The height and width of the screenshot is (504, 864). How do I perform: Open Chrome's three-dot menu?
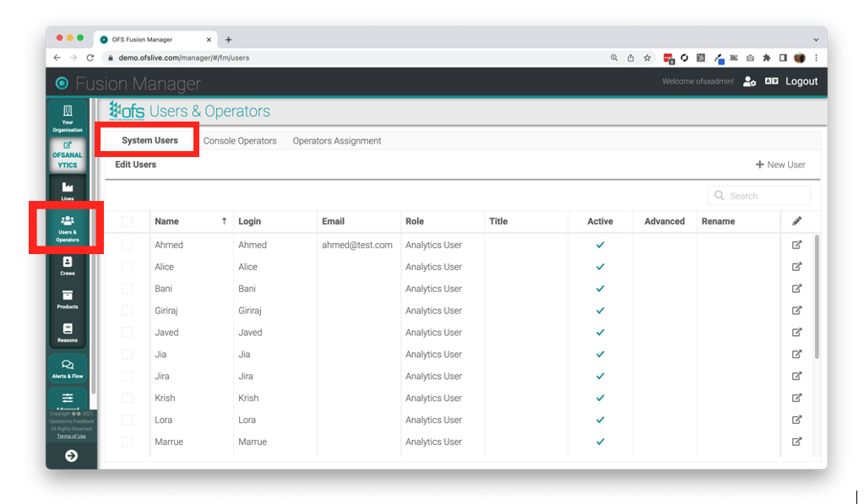(815, 57)
